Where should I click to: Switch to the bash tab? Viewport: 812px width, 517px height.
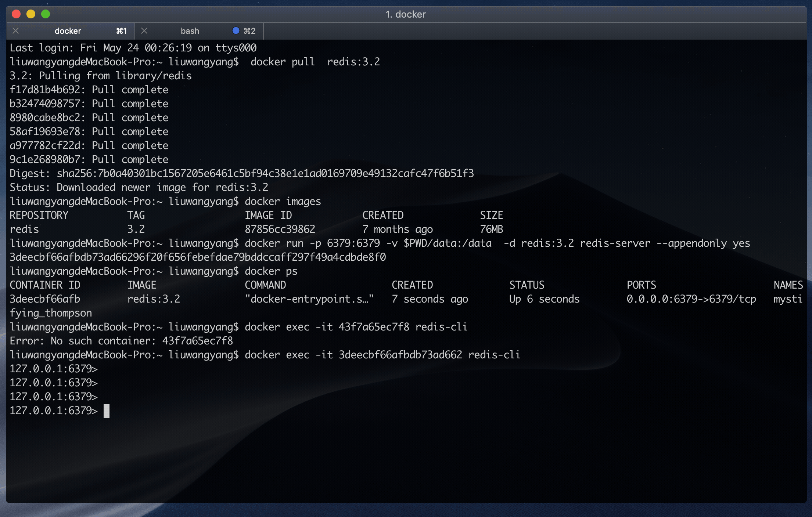click(190, 31)
